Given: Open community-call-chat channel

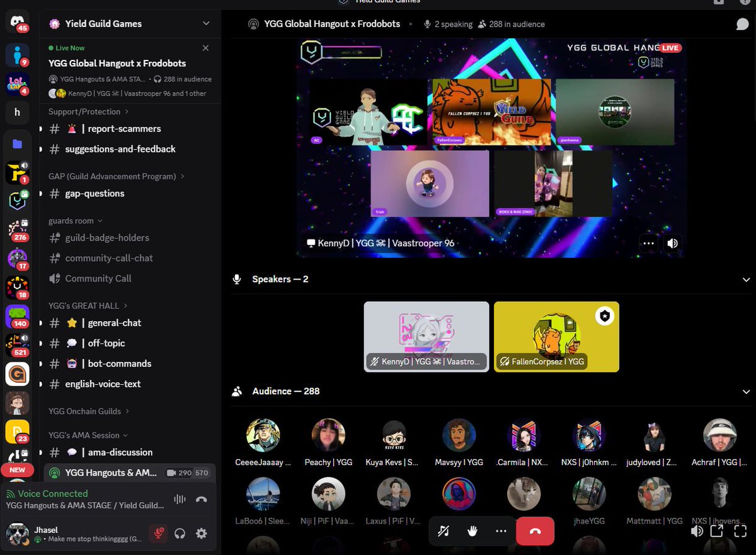Looking at the screenshot, I should coord(130,258).
